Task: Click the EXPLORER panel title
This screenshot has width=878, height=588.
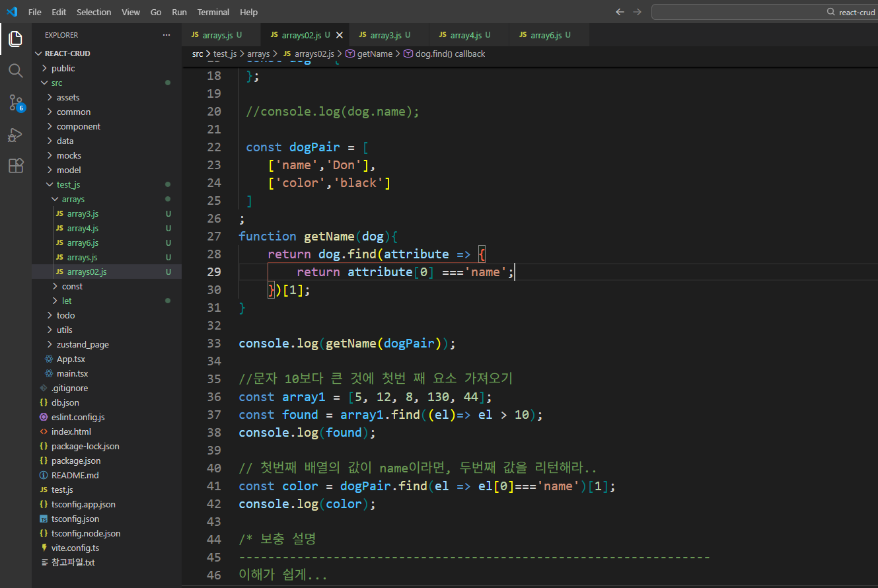Action: point(61,35)
